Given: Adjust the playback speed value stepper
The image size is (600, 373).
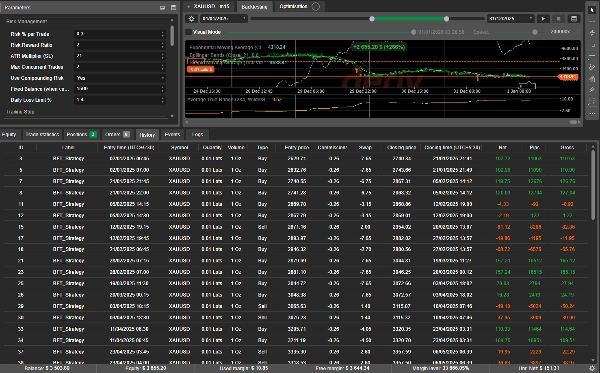Looking at the screenshot, I should tap(578, 32).
